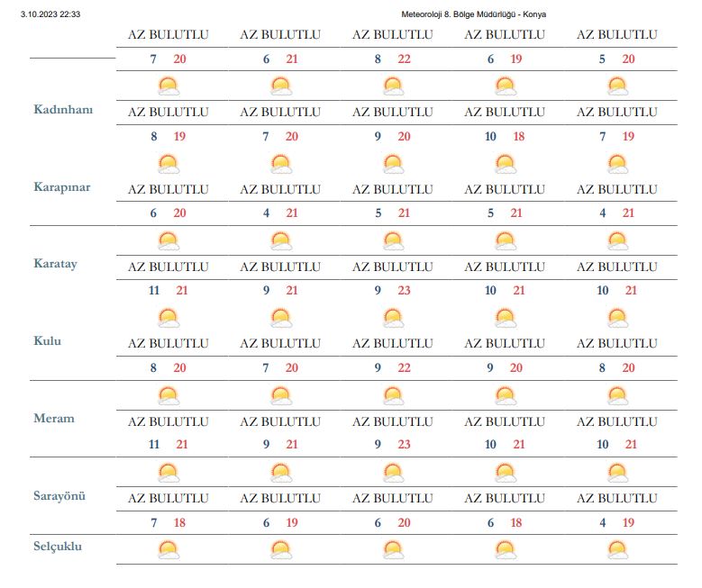Click the Meteoroloji 8. Bölge Müdürlüğü header
The image size is (702, 588).
tap(473, 14)
